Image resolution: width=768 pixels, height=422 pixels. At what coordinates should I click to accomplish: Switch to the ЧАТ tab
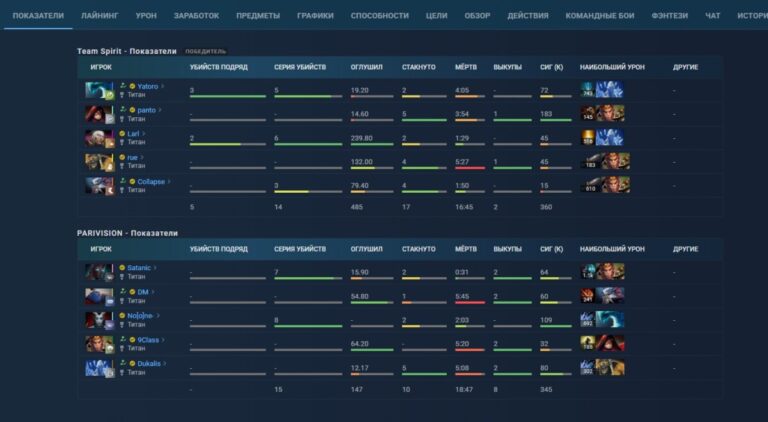tap(713, 16)
